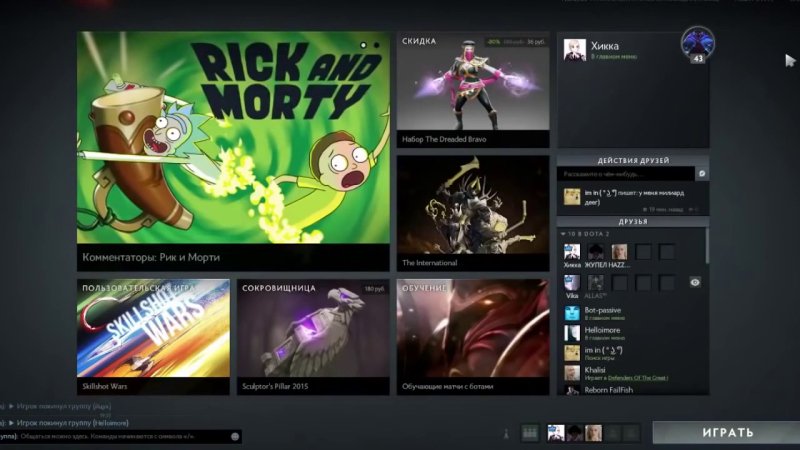Click Khalisi's avatar in friends list
This screenshot has width=800, height=450.
pos(572,373)
